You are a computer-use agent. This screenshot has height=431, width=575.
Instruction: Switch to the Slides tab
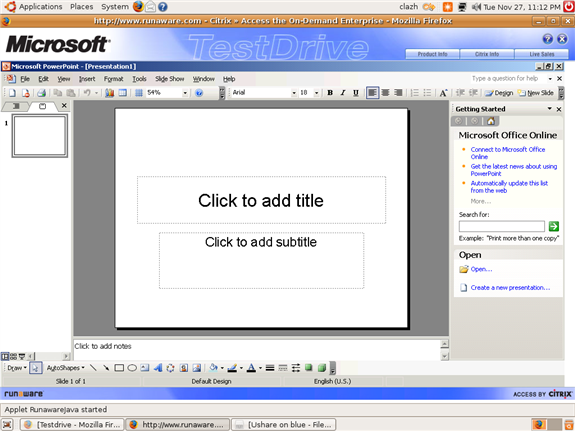click(x=43, y=106)
